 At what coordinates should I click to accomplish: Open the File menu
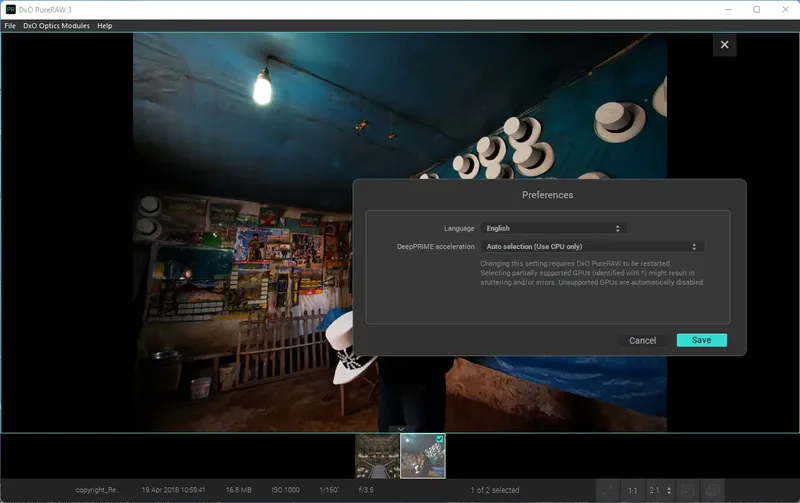click(x=10, y=25)
